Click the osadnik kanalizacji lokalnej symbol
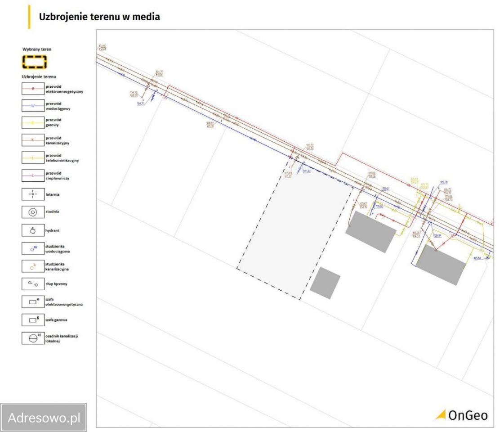The width and height of the screenshot is (504, 432). 33,338
